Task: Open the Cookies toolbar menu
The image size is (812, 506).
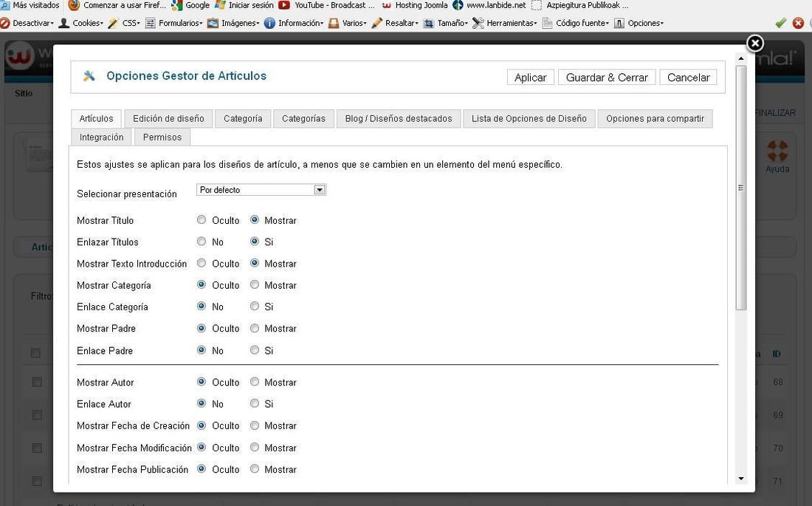Action: (x=80, y=23)
